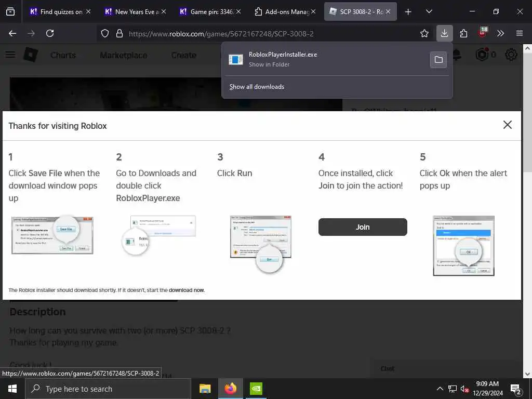Open a new tab with plus button
The height and width of the screenshot is (399, 532).
(x=408, y=12)
